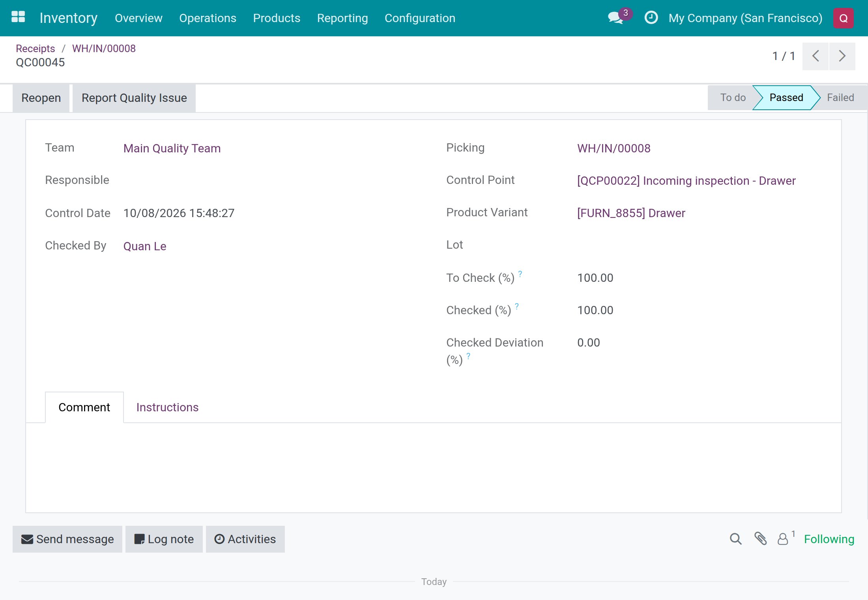Expand the Configuration menu
Viewport: 868px width, 600px height.
(420, 18)
